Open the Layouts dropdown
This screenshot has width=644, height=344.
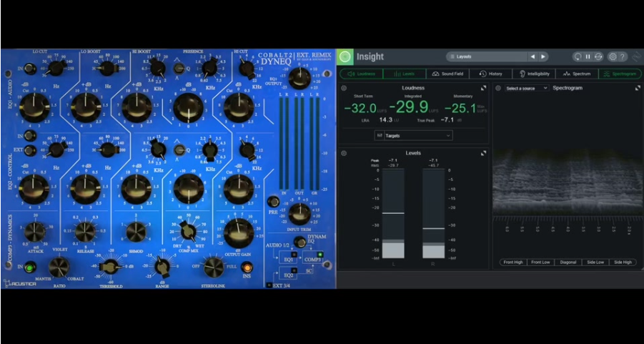[487, 56]
